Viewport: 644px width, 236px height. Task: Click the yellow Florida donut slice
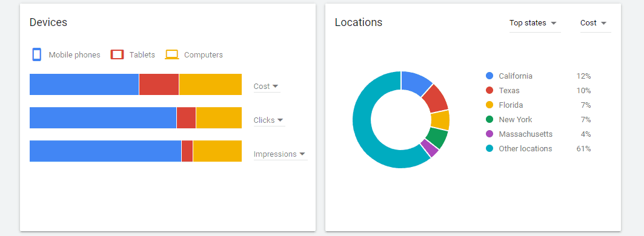440,120
